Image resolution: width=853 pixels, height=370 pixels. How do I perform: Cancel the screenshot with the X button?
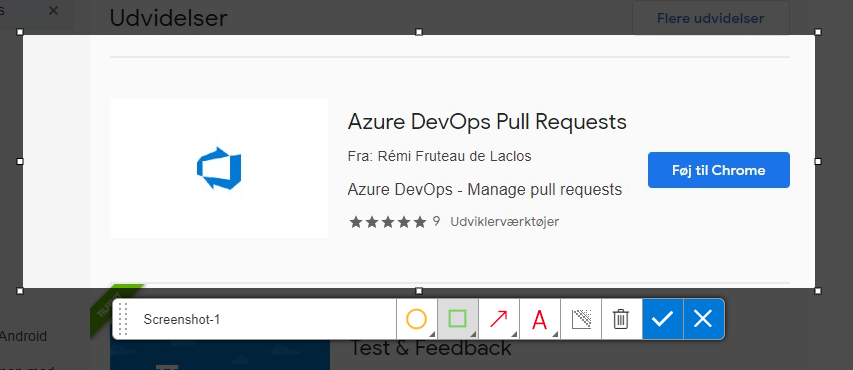[x=703, y=319]
